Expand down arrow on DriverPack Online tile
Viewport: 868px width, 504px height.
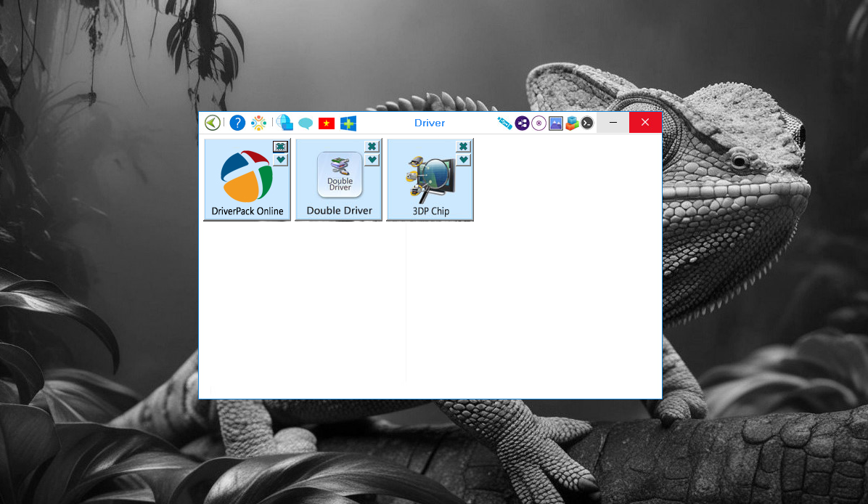(280, 160)
